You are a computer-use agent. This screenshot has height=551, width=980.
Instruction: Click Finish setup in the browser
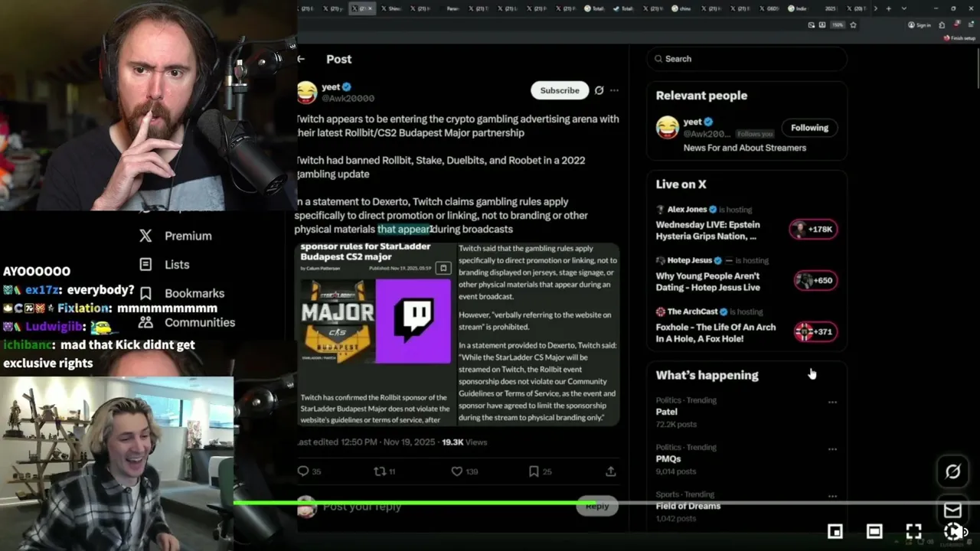pyautogui.click(x=959, y=37)
